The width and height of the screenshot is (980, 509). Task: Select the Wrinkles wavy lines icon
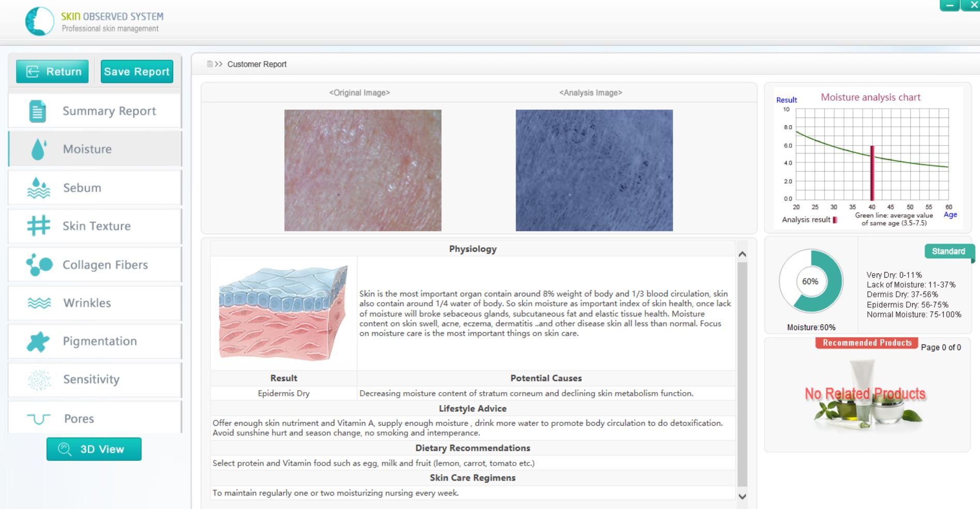pos(39,303)
